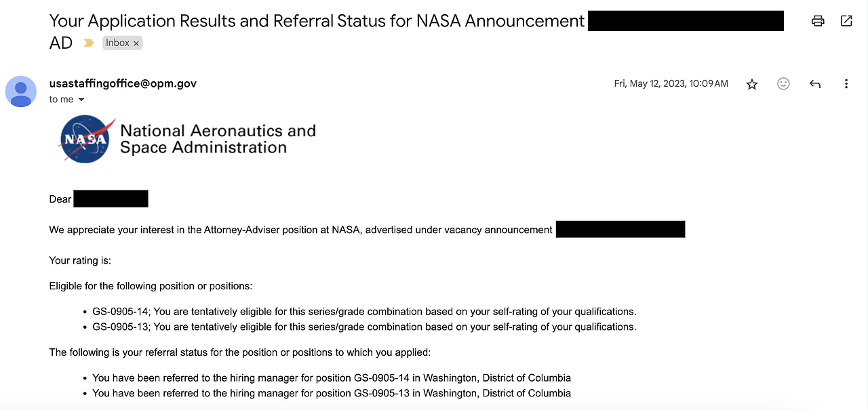868x410 pixels.
Task: Remove the Inbox label with the x
Action: (136, 43)
